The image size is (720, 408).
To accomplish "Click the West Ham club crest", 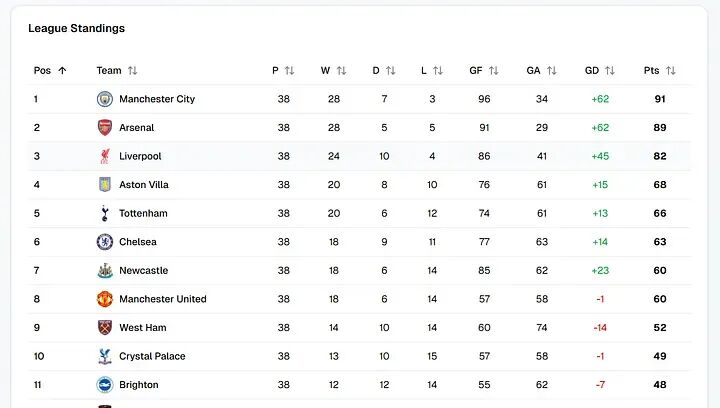I will pyautogui.click(x=105, y=327).
